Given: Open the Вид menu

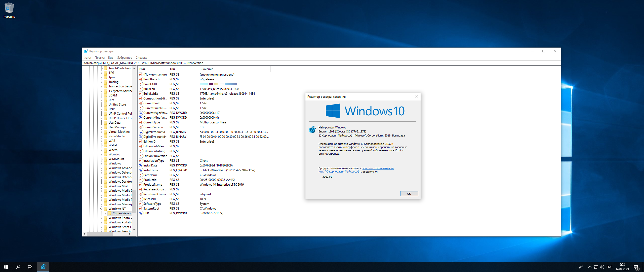Looking at the screenshot, I should pos(111,58).
